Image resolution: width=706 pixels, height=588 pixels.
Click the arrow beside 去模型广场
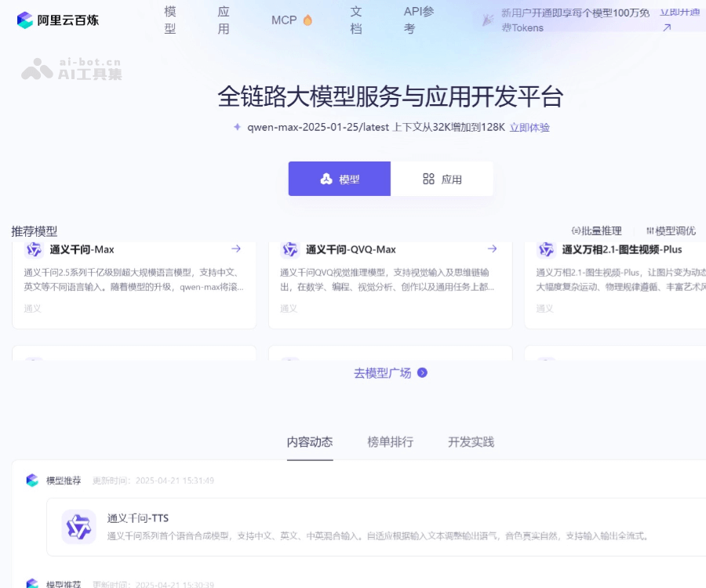(421, 373)
